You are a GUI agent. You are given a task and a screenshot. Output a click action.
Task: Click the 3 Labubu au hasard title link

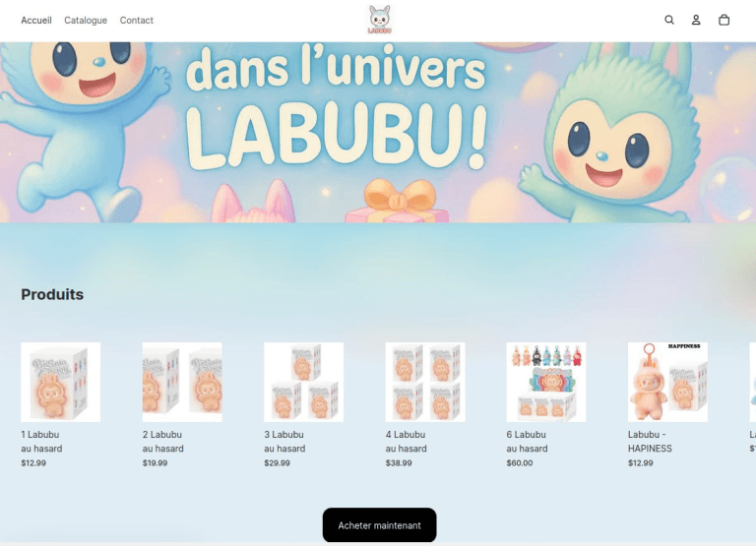pyautogui.click(x=284, y=442)
